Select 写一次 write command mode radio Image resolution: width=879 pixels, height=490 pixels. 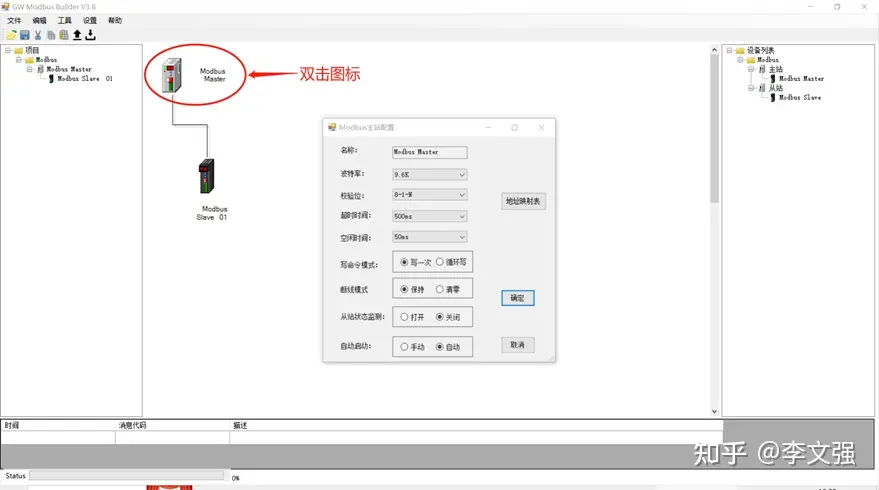click(404, 262)
